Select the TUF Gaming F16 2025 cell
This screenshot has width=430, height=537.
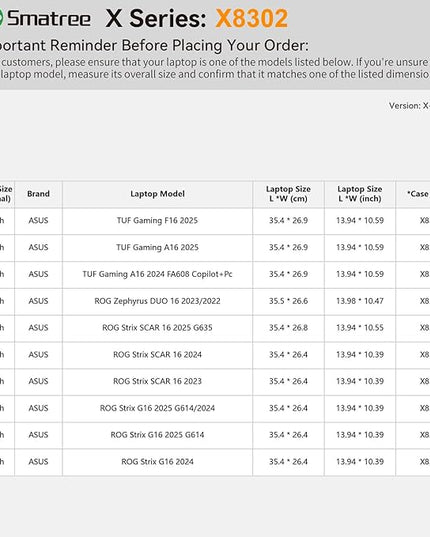(157, 221)
